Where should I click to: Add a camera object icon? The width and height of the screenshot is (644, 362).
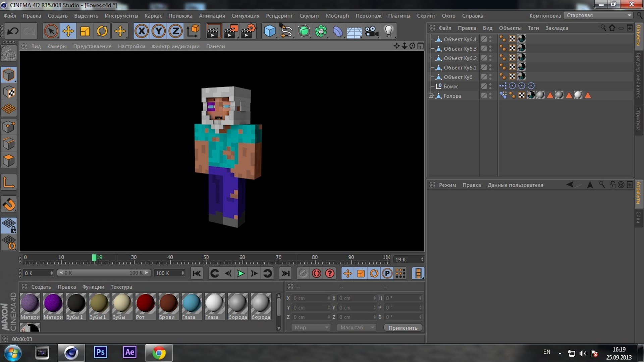click(372, 31)
